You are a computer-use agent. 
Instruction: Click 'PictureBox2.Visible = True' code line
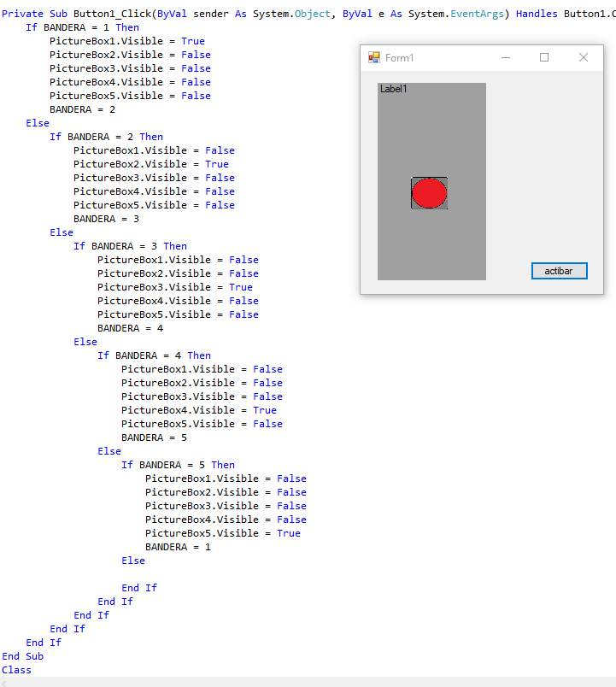(150, 164)
